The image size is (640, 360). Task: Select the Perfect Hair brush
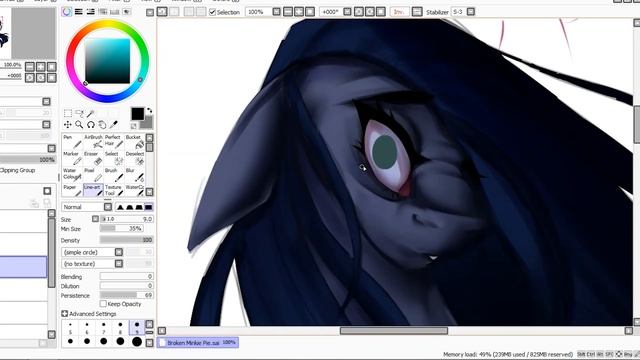click(114, 142)
